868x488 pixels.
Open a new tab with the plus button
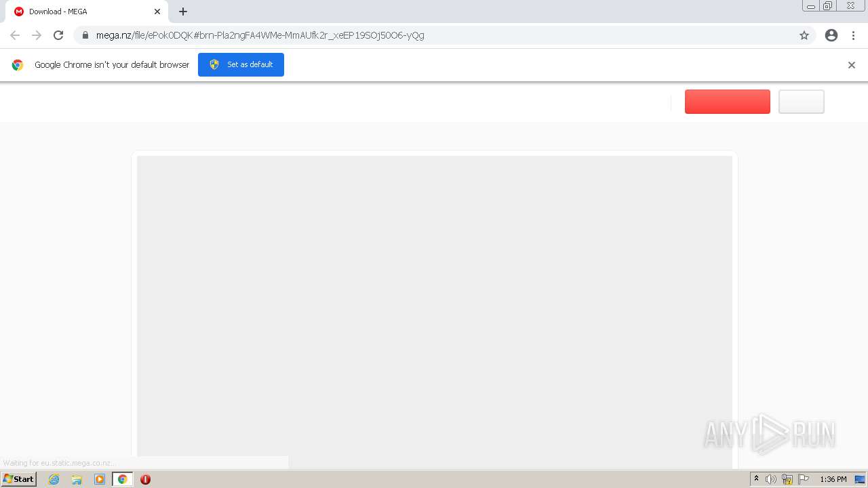[183, 12]
